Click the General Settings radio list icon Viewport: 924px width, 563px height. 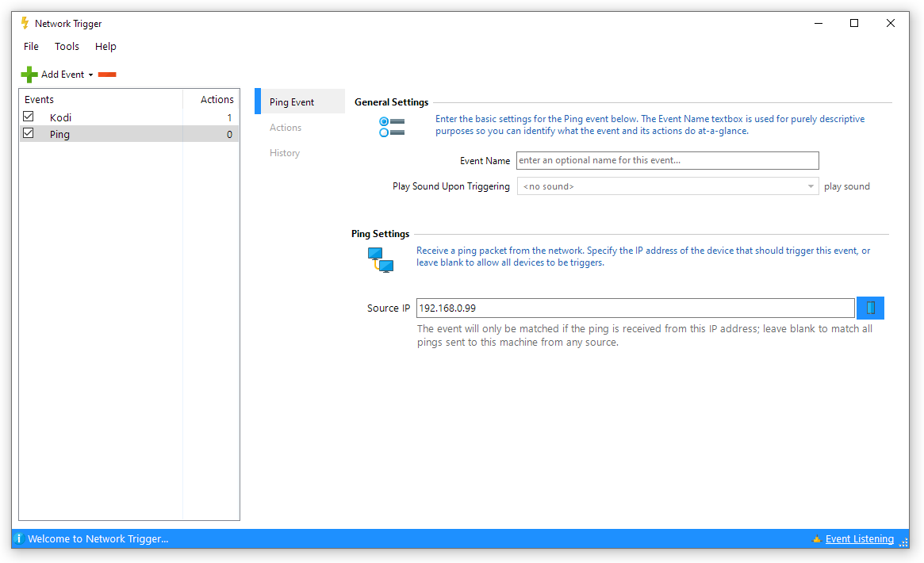click(x=392, y=127)
